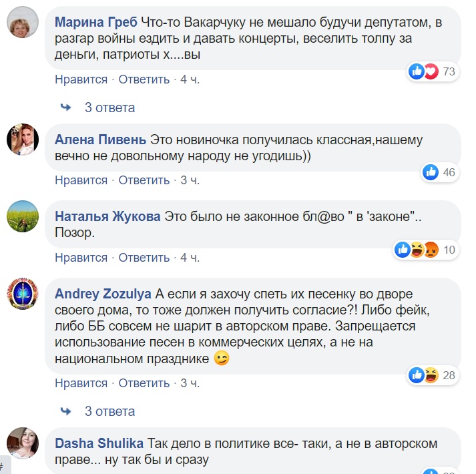Expand 3 replies under Andrey Zozulya's comment
The width and height of the screenshot is (476, 474).
coord(109,411)
